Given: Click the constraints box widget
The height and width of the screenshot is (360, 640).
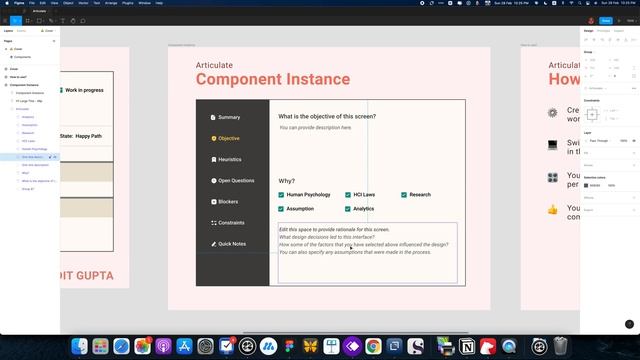Looking at the screenshot, I should click(x=592, y=114).
